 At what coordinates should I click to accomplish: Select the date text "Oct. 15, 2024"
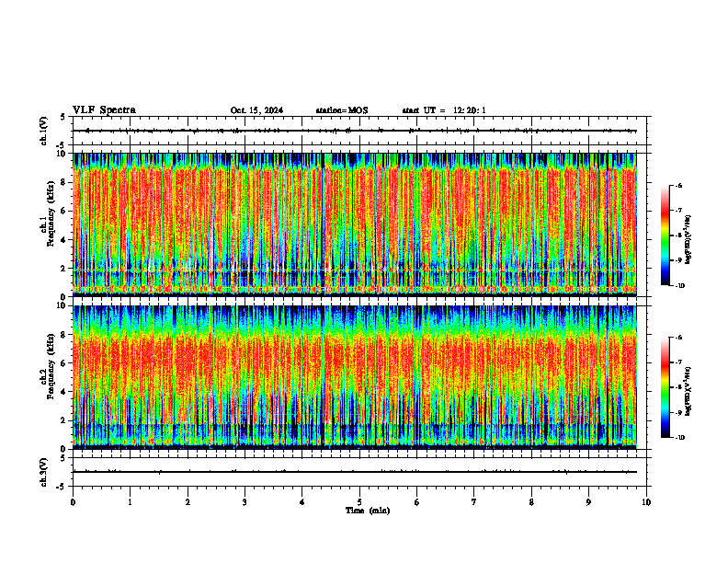click(x=256, y=110)
